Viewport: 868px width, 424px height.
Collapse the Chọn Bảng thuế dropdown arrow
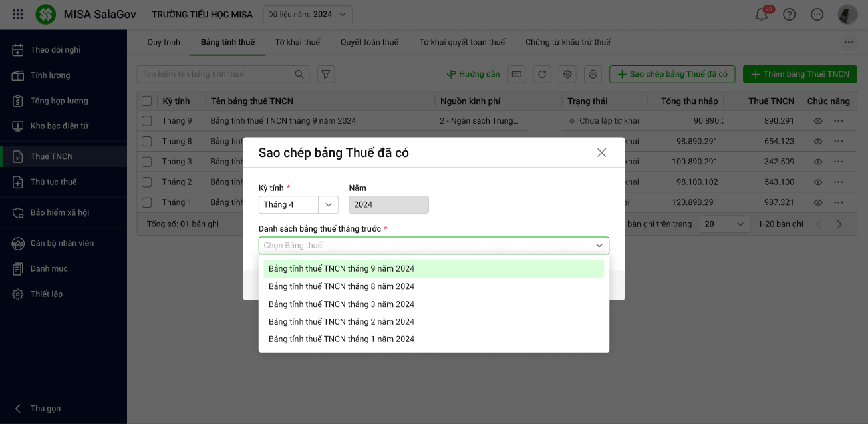(x=599, y=246)
